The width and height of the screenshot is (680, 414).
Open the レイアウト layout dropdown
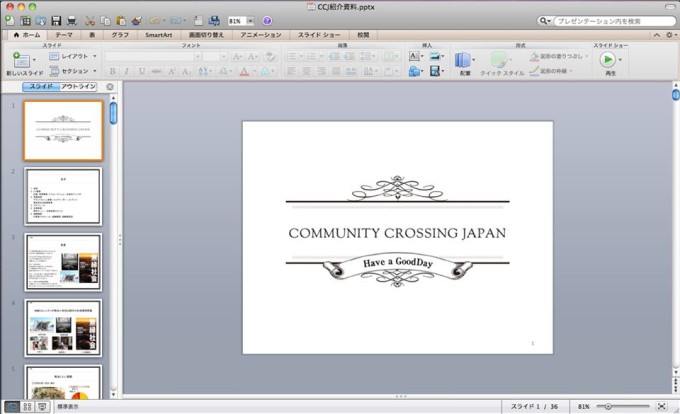pyautogui.click(x=72, y=56)
